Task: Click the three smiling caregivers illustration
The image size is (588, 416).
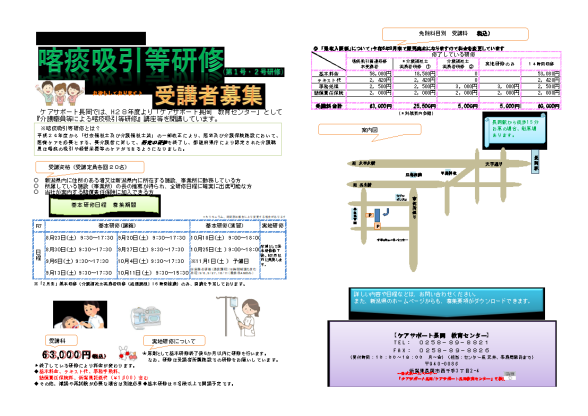Action: pyautogui.click(x=58, y=93)
